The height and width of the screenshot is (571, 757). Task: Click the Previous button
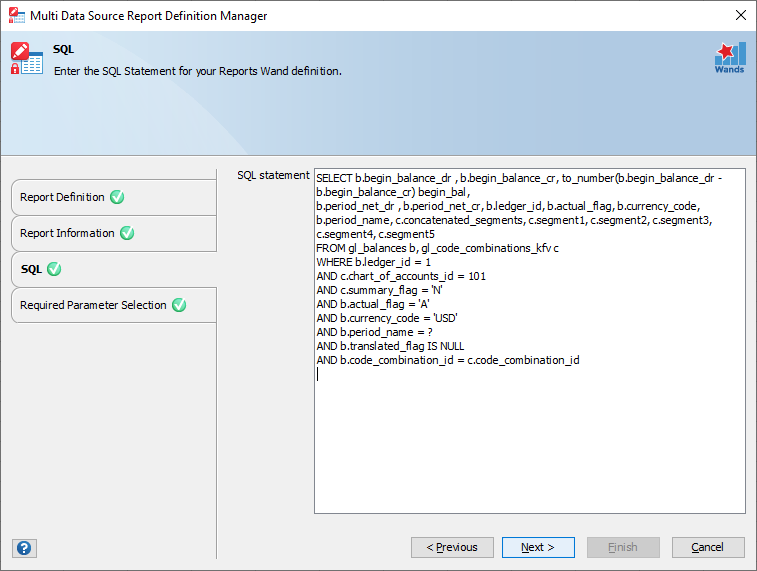tap(452, 547)
